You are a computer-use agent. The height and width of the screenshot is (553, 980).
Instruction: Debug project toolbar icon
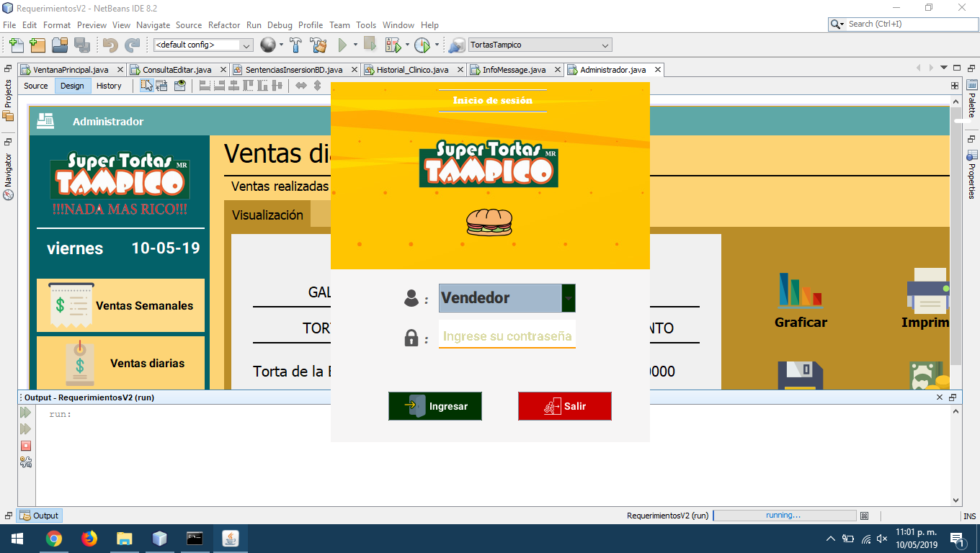point(370,45)
